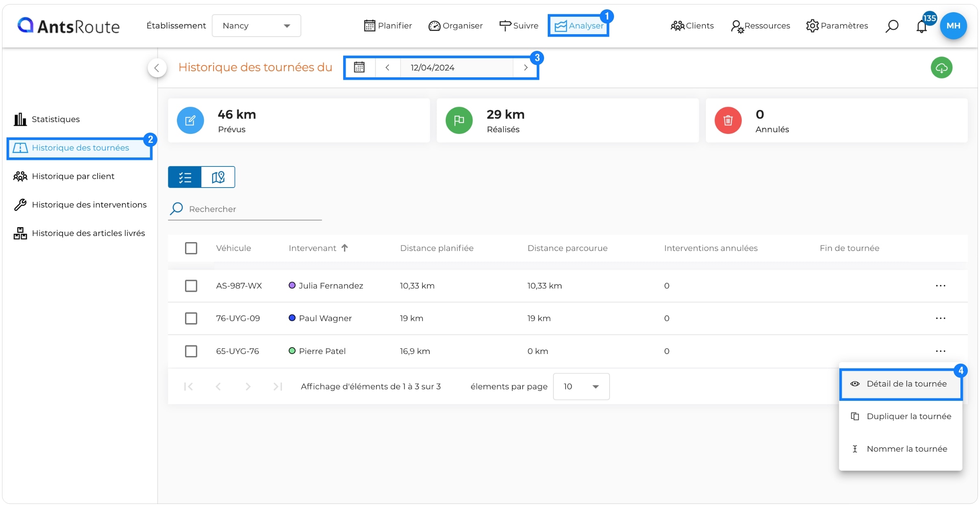Open the AntsRoute logo home link
Image resolution: width=980 pixels, height=507 pixels.
coord(68,26)
